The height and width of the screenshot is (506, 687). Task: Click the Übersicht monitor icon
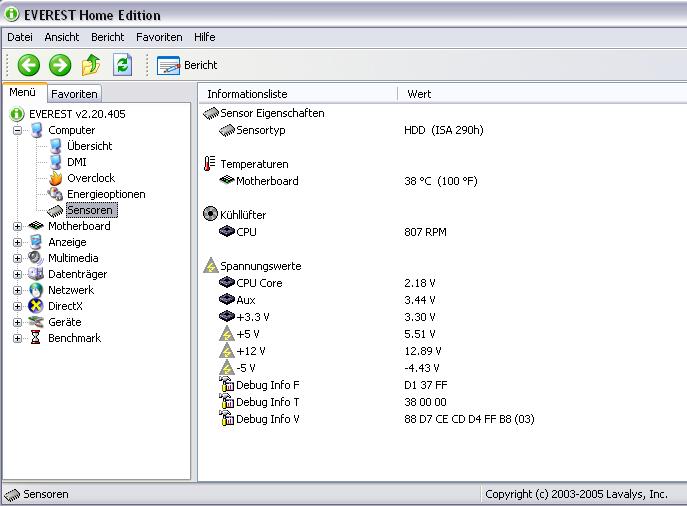click(56, 146)
